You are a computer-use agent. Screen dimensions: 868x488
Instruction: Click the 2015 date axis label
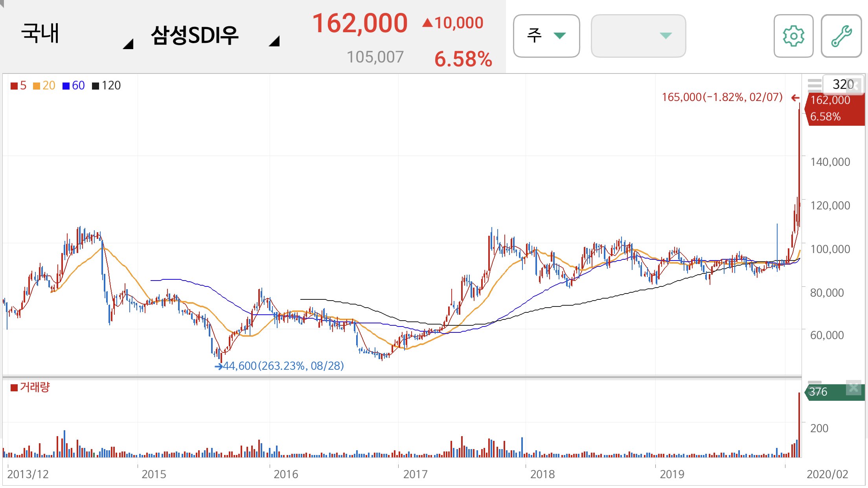[x=154, y=474]
